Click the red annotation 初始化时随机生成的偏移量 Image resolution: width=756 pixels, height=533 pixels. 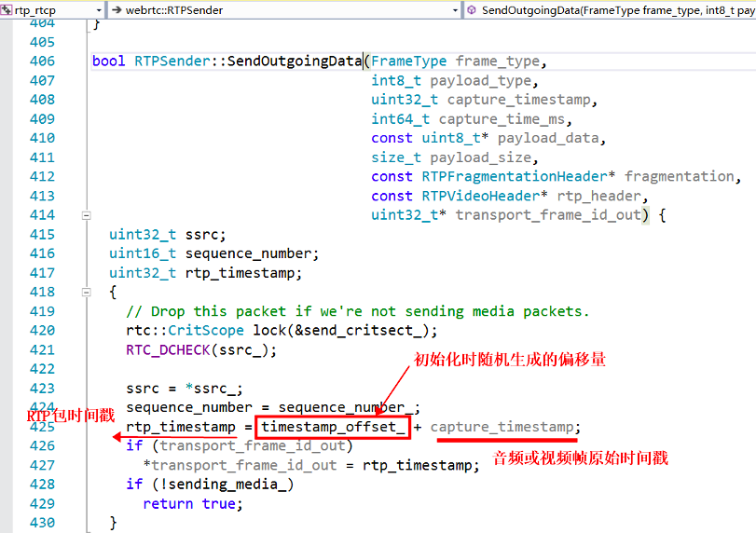click(510, 359)
